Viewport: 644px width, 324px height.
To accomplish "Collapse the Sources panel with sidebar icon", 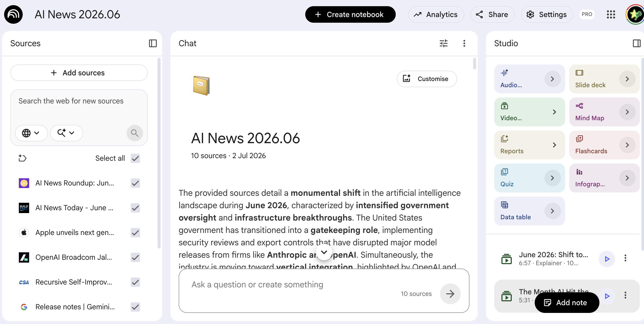I will [x=153, y=43].
